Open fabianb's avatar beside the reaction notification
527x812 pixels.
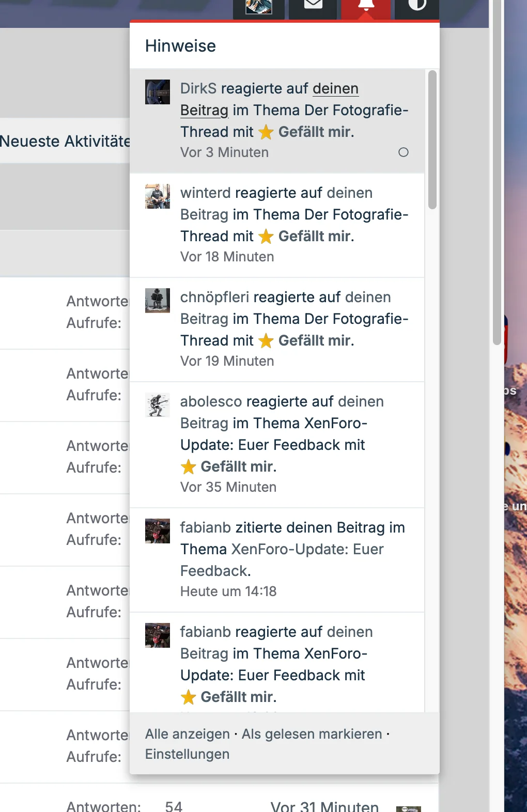coord(158,635)
